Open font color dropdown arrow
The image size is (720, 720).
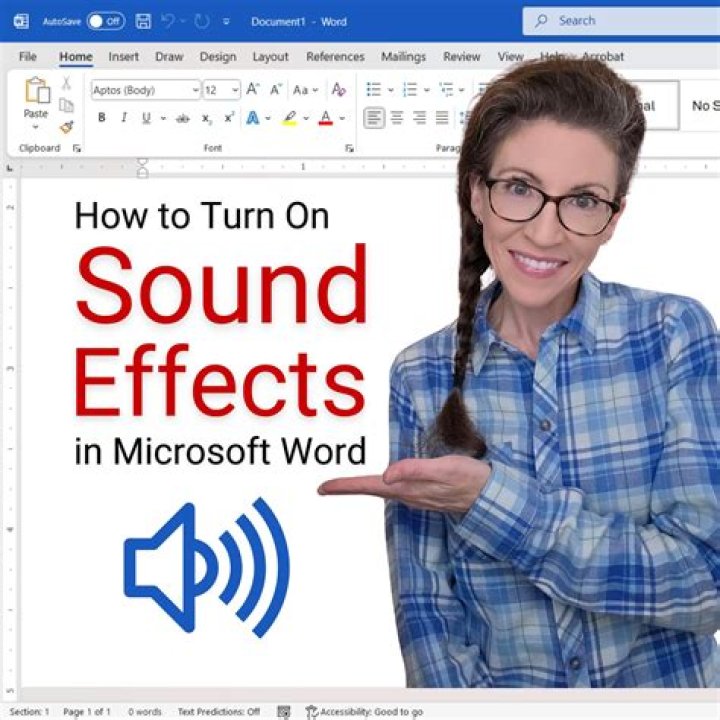pyautogui.click(x=342, y=118)
